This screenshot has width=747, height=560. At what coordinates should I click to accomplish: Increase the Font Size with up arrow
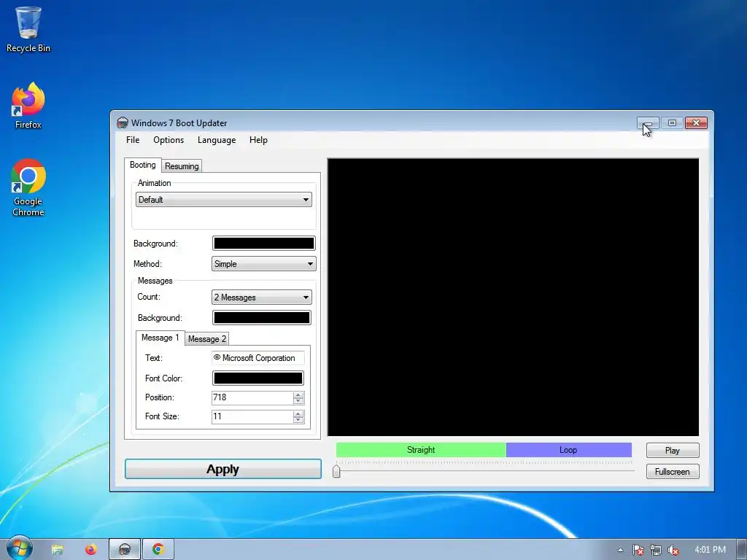tap(298, 414)
